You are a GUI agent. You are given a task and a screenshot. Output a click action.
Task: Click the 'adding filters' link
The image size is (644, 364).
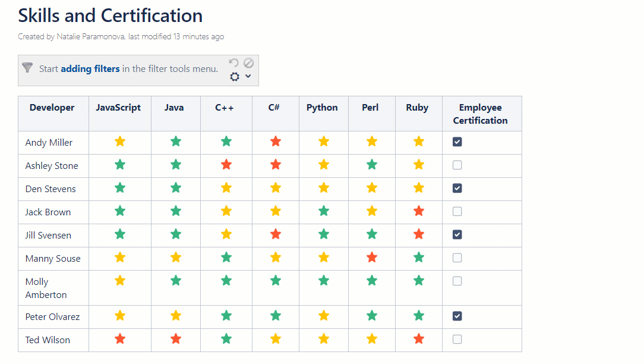90,69
